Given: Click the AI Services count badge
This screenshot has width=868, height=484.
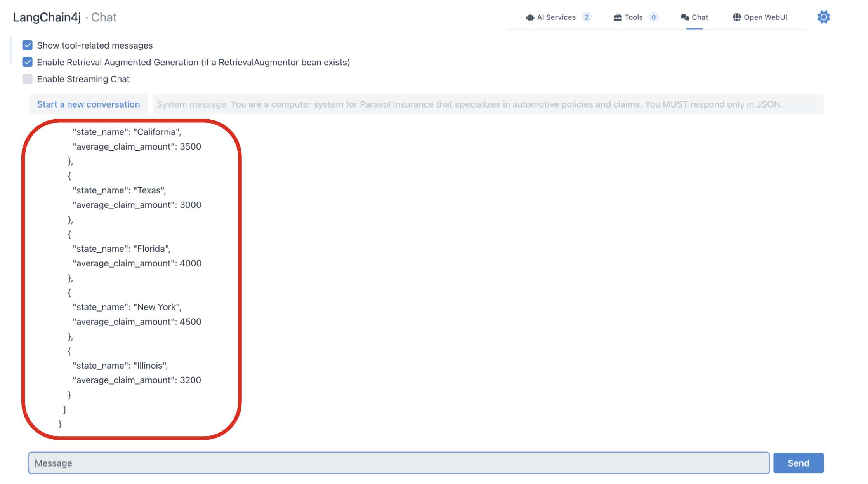Looking at the screenshot, I should pos(587,17).
